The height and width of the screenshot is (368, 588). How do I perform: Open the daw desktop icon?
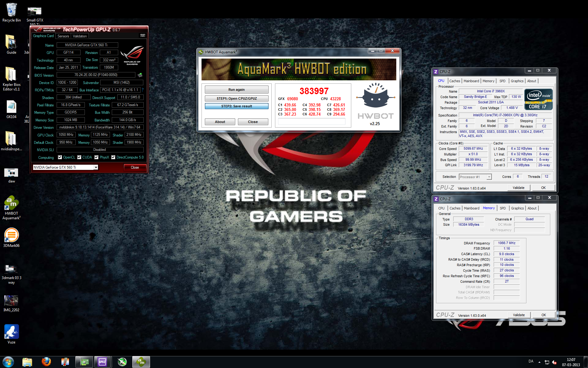(x=11, y=175)
